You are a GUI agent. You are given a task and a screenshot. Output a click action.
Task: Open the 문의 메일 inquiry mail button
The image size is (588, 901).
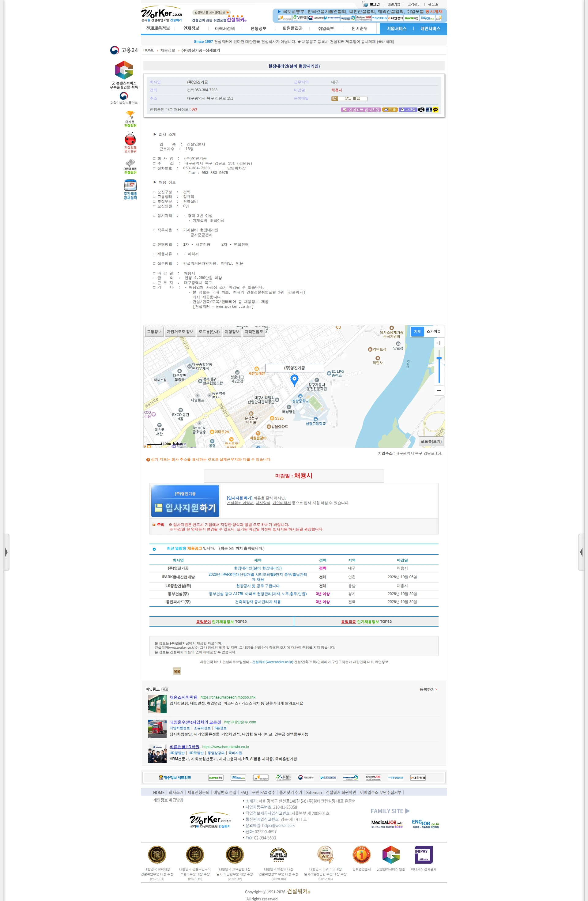click(x=349, y=98)
